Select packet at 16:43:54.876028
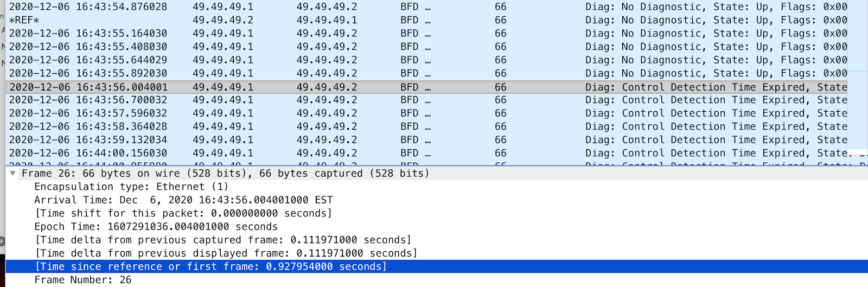Viewport: 868px width, 287px height. (x=426, y=7)
